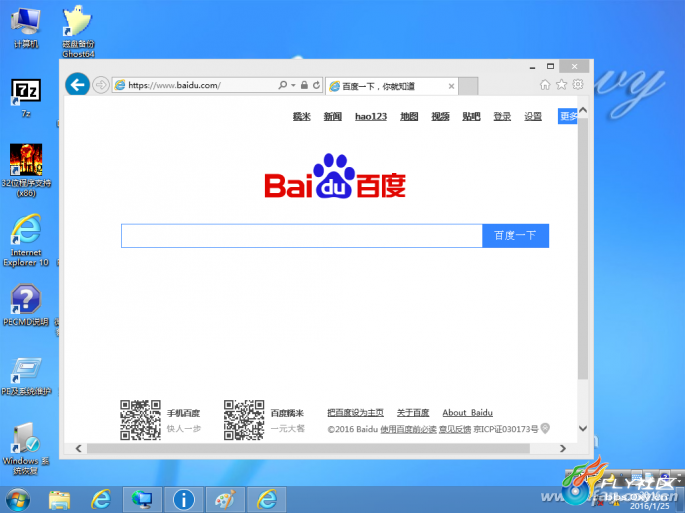
Task: Expand the address bar autocomplete dropdown arrow
Action: point(293,85)
